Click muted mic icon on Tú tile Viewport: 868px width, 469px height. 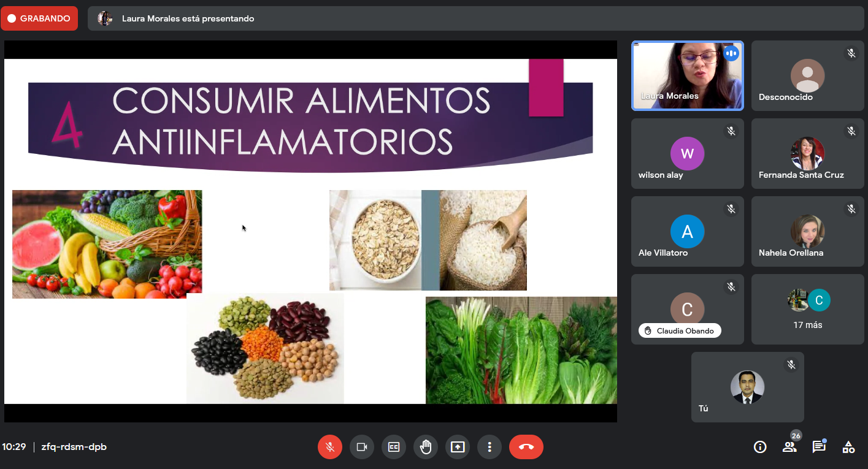tap(791, 365)
